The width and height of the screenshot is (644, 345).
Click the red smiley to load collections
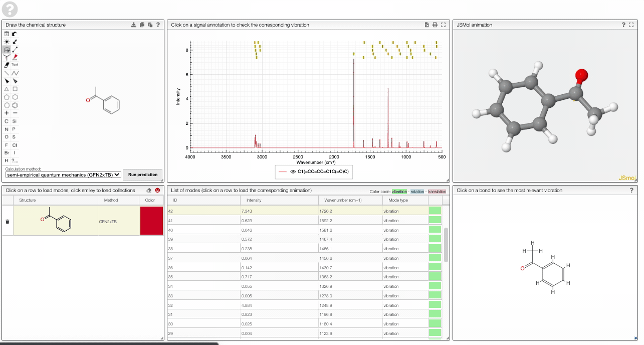157,190
